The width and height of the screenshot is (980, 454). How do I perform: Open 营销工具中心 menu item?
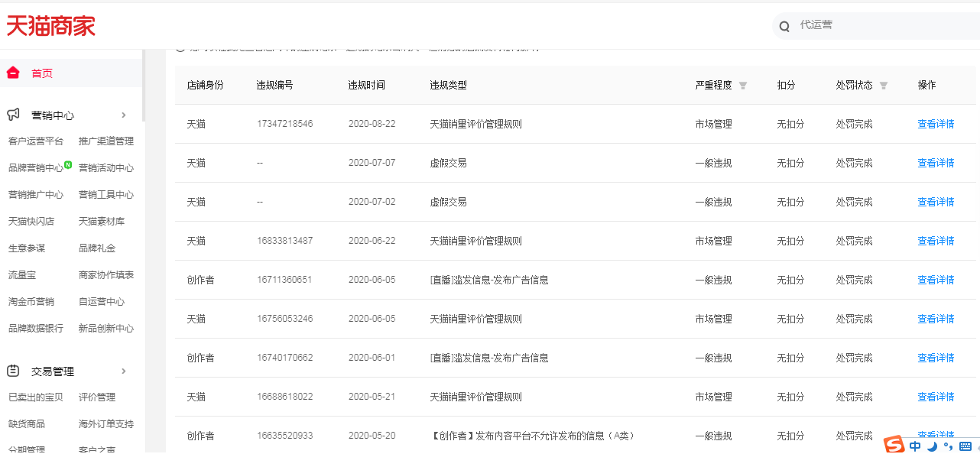106,195
